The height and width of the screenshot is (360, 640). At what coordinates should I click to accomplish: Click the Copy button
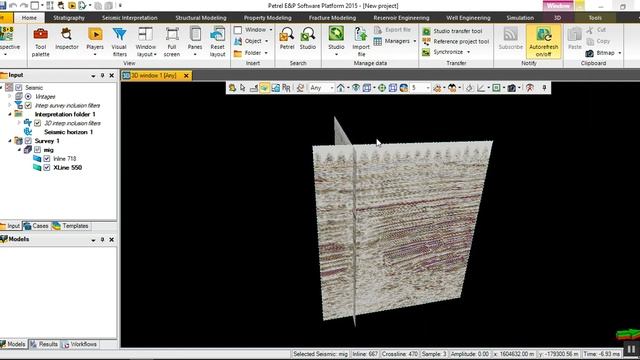[x=598, y=41]
